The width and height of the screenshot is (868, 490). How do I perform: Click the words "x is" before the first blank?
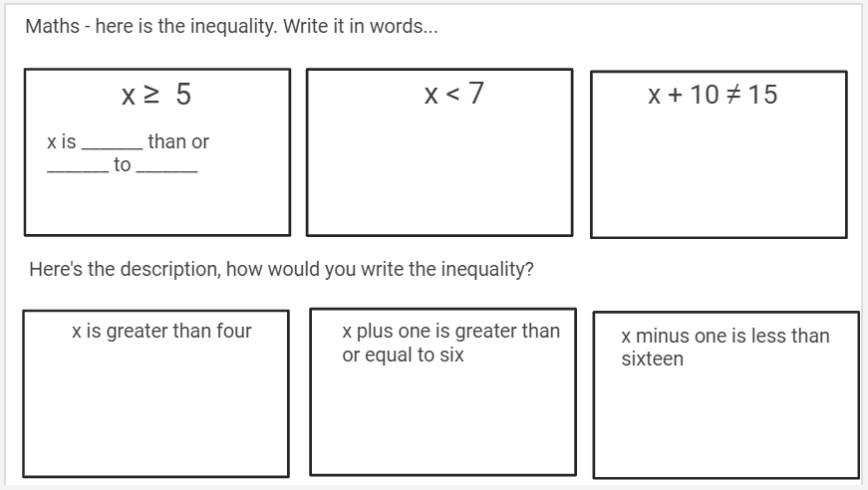[61, 141]
